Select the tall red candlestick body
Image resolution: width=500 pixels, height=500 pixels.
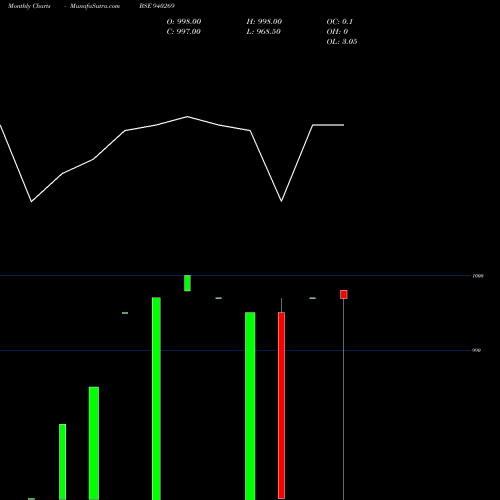281,405
